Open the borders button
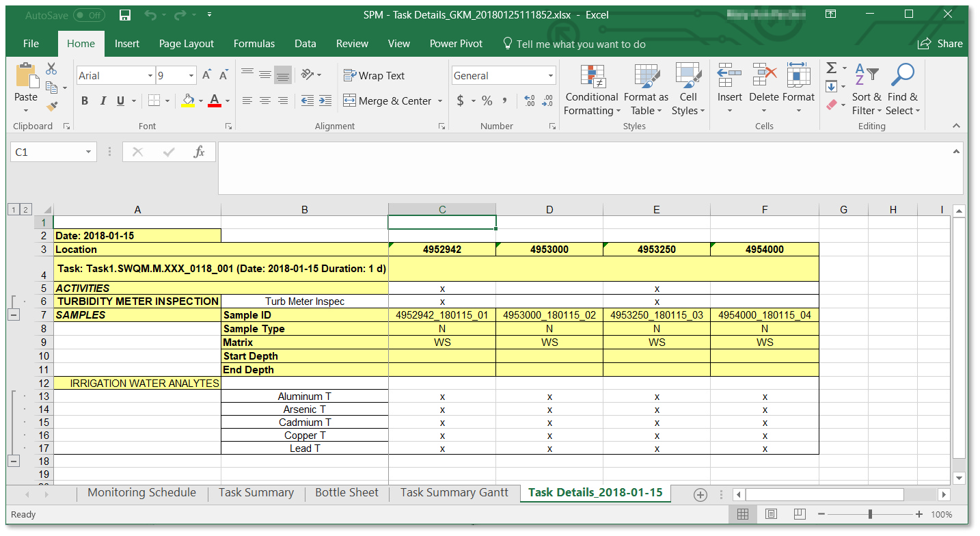 point(154,101)
